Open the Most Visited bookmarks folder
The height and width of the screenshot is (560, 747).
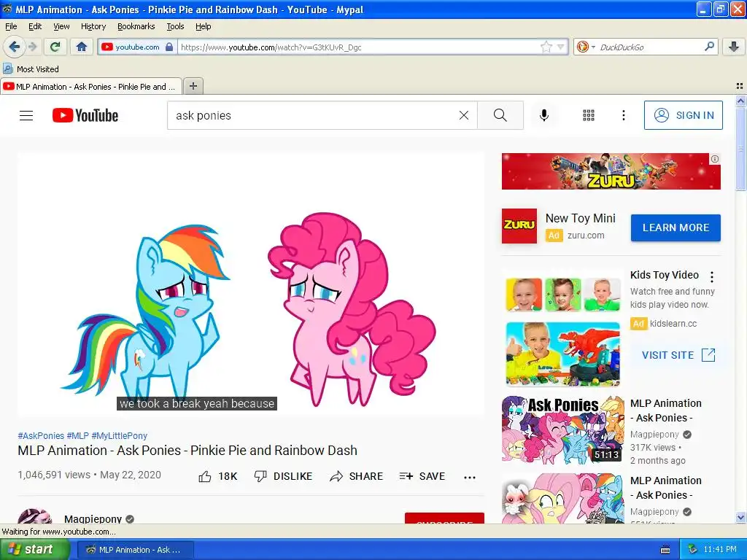coord(31,69)
